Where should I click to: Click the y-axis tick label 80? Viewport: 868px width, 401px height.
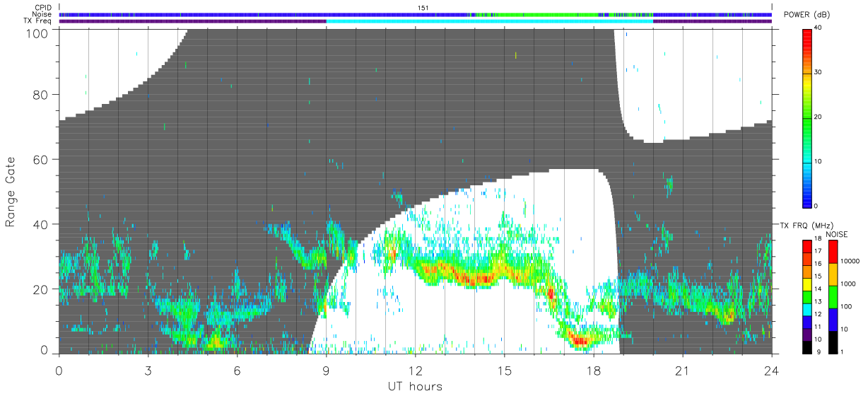(x=42, y=94)
